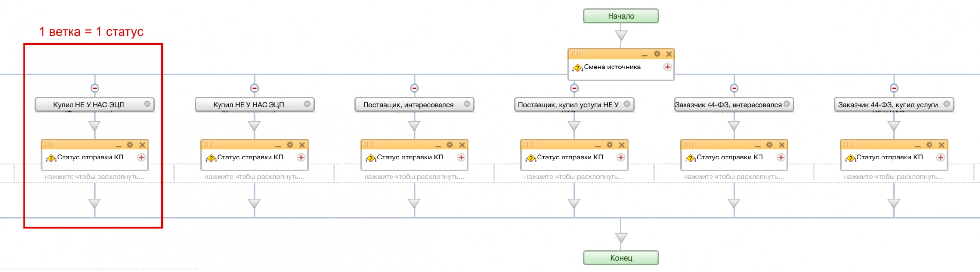The image size is (980, 272).
Task: Open gear on Заказчик 44-ФЗ, купил услуги title
Action: [x=946, y=104]
